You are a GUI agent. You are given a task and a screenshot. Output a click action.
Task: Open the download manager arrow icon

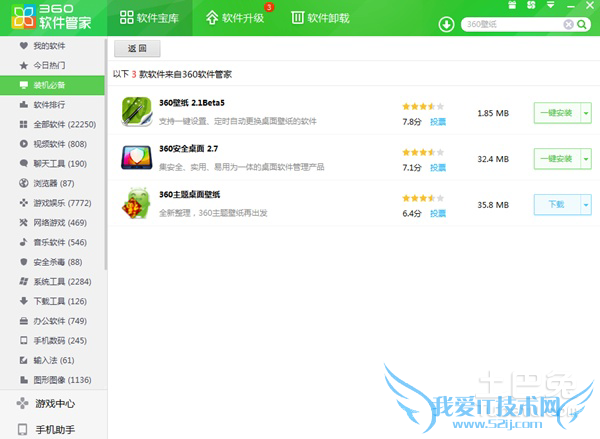coord(446,24)
